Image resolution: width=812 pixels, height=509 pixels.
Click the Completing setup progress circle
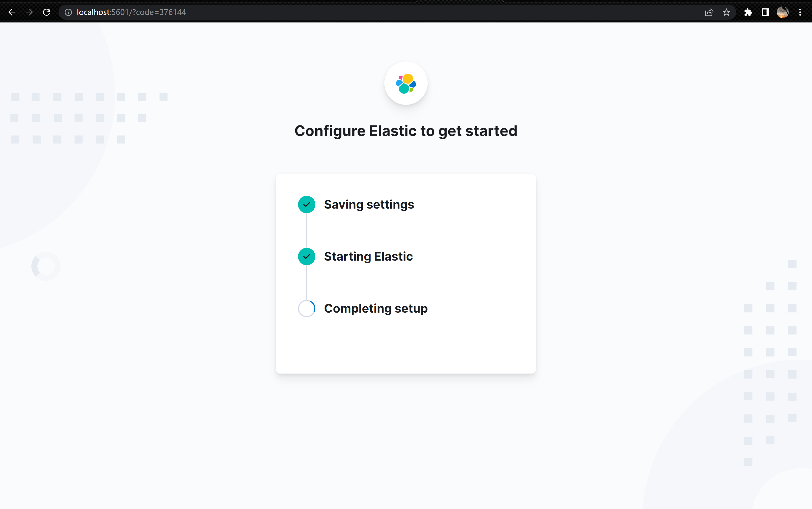(x=306, y=308)
